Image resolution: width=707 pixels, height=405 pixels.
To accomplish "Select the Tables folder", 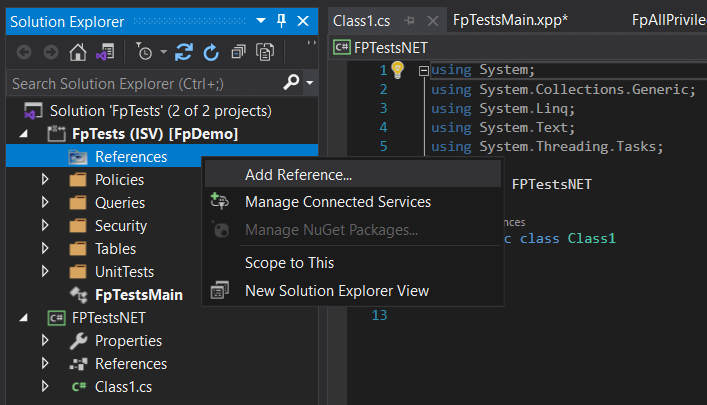I will (x=115, y=249).
